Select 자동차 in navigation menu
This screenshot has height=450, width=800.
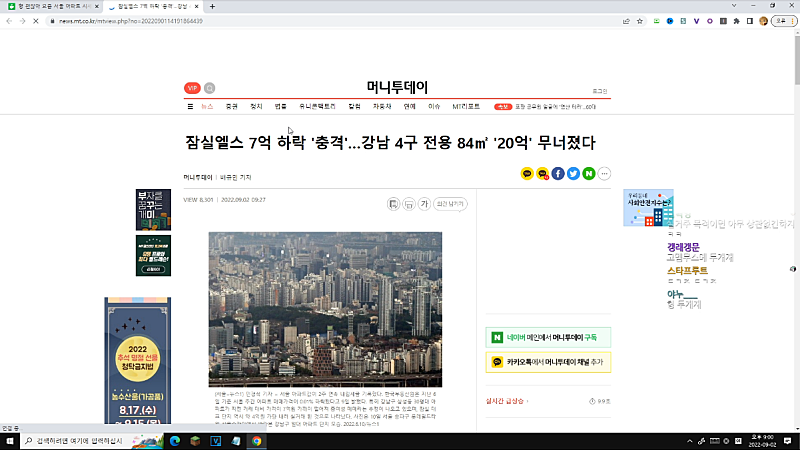pos(382,107)
